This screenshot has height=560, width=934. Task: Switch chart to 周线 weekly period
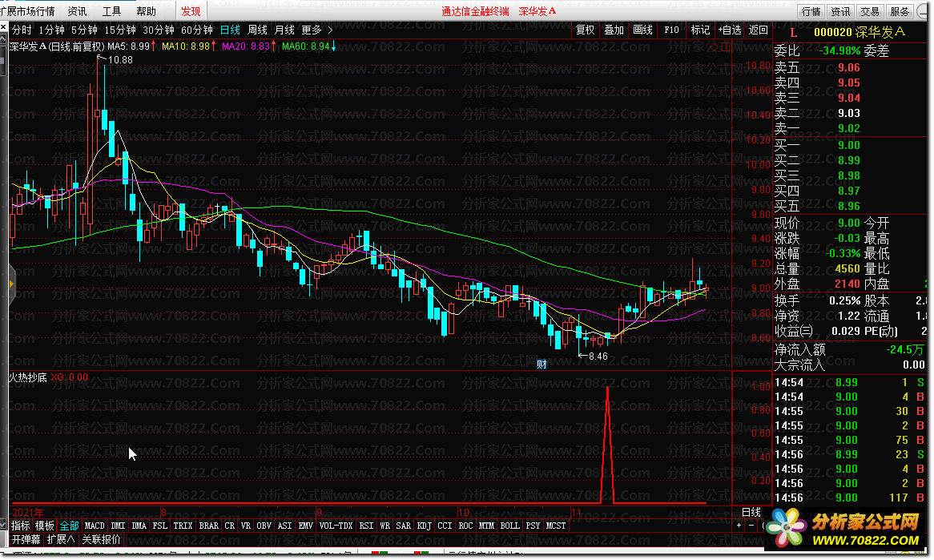257,30
